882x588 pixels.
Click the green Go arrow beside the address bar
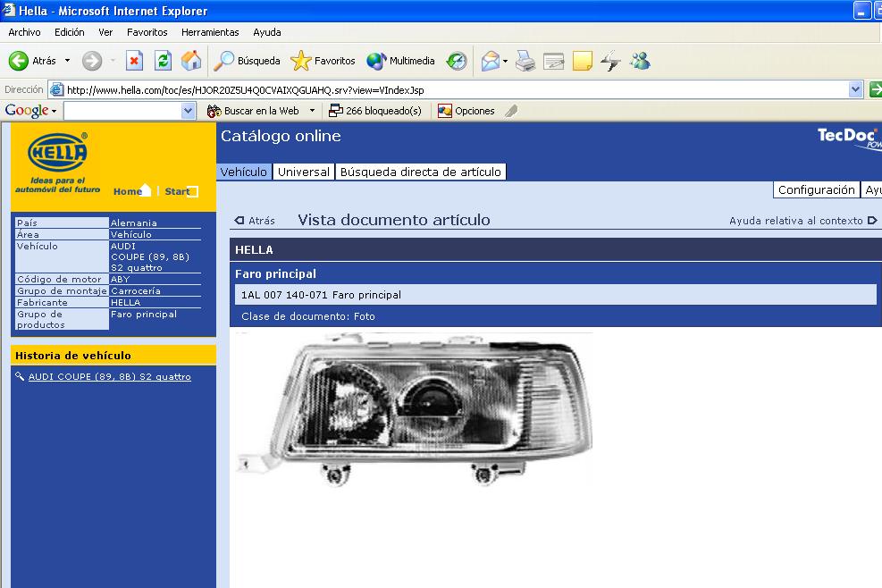[875, 89]
